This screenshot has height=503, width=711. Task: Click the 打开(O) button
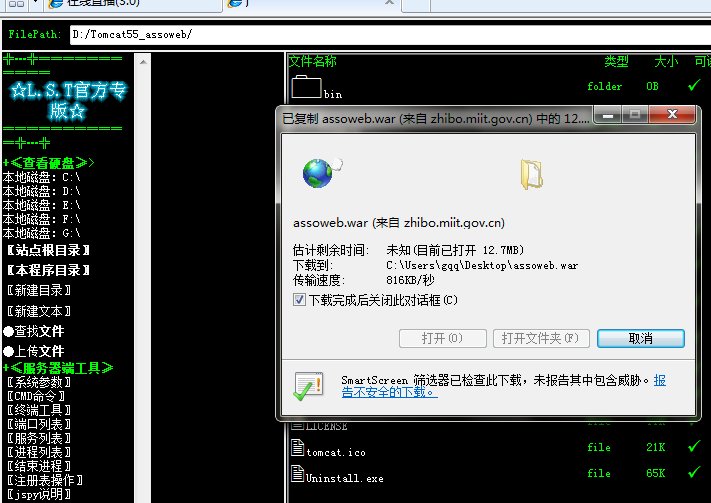click(443, 338)
